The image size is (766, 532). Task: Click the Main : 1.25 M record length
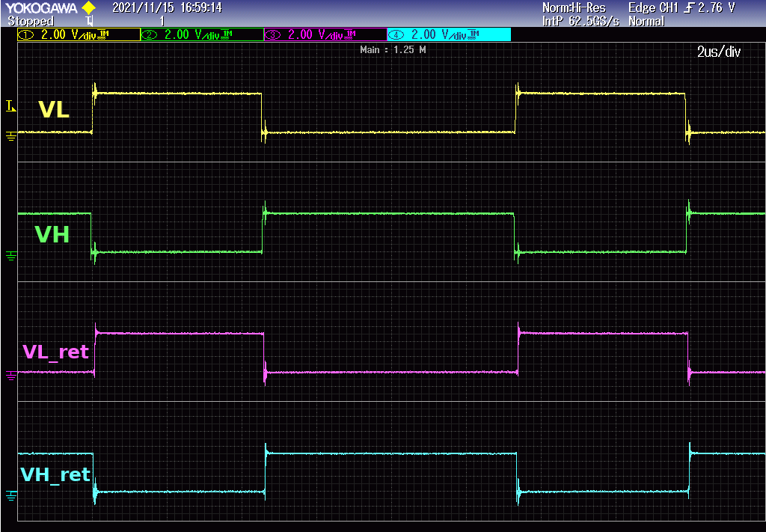[x=393, y=50]
